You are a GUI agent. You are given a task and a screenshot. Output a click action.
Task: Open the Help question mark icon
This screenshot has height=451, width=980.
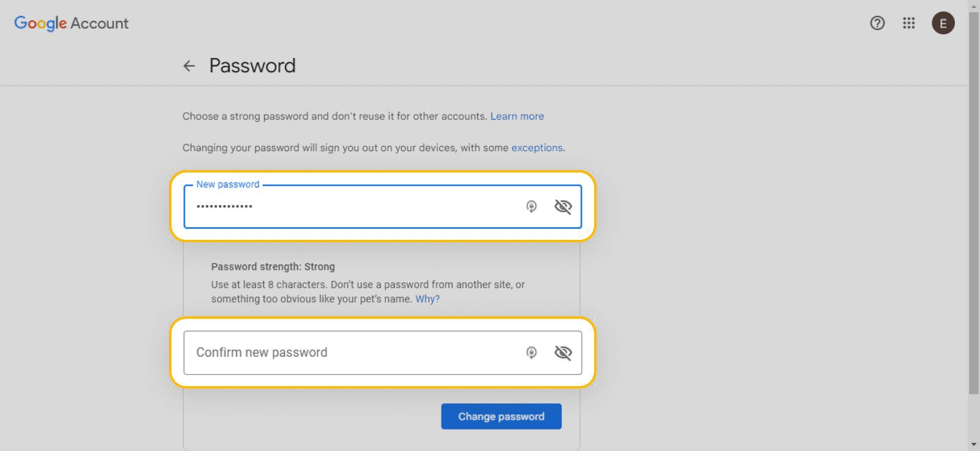tap(877, 23)
